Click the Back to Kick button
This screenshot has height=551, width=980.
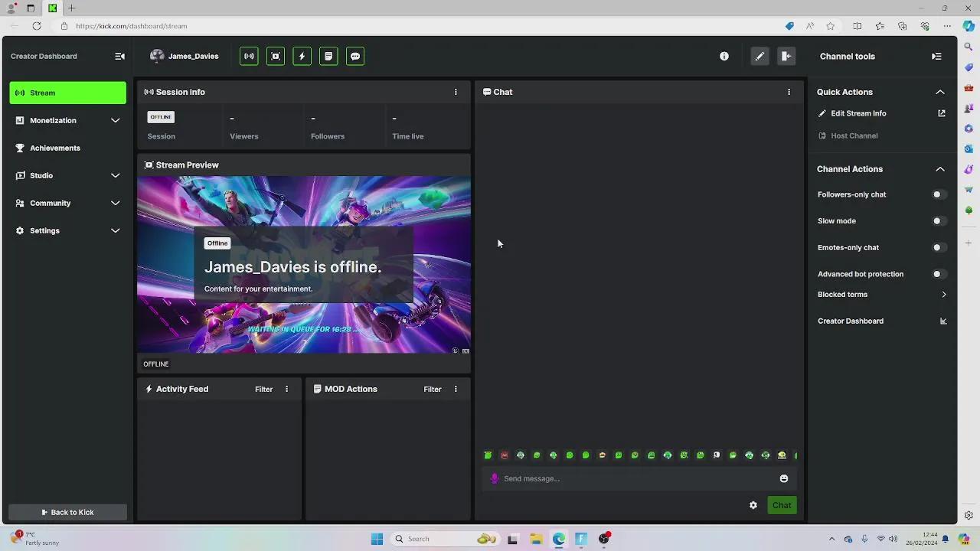[67, 512]
